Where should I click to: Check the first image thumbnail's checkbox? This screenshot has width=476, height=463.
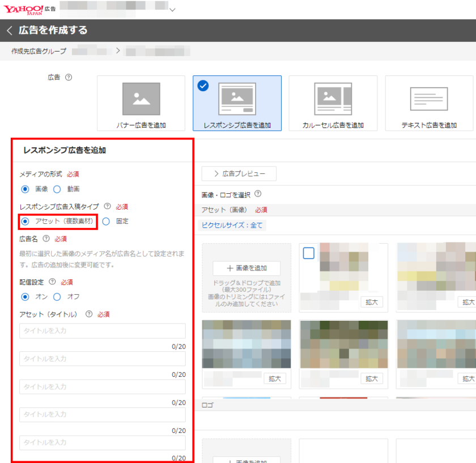tap(308, 253)
